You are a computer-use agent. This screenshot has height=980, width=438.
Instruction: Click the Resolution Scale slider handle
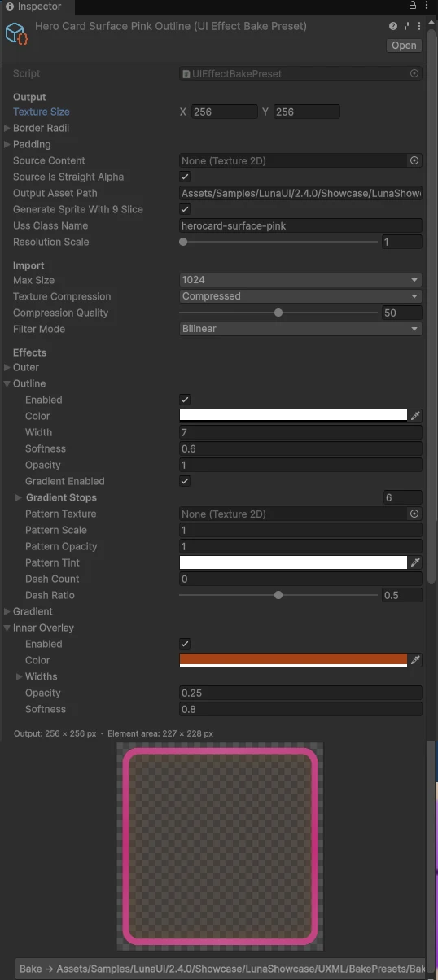(x=183, y=242)
